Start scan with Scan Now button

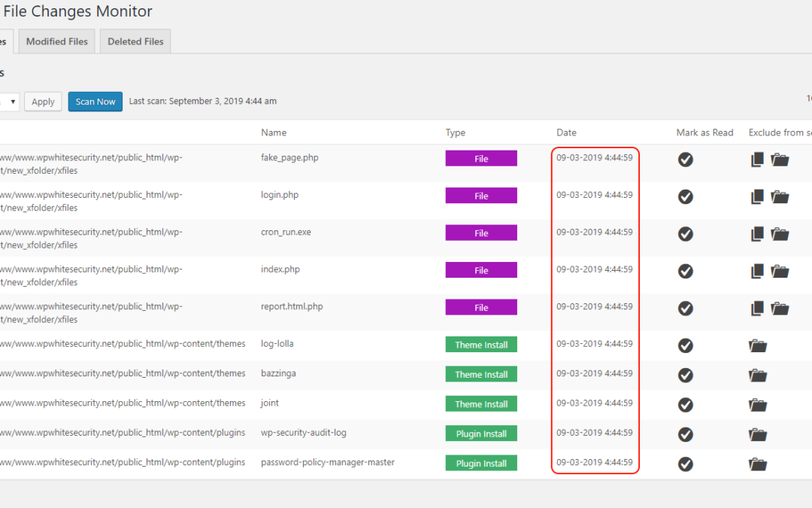pos(95,102)
